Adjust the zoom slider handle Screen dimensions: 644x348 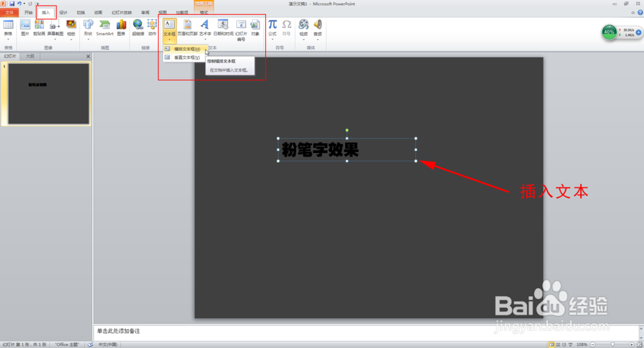(613, 345)
